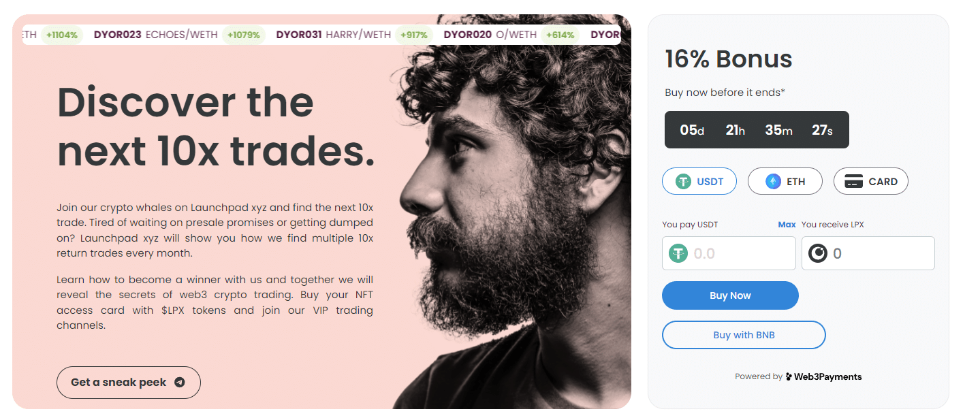This screenshot has height=420, width=980.
Task: Click the Ethereum diamond icon
Action: pyautogui.click(x=773, y=182)
